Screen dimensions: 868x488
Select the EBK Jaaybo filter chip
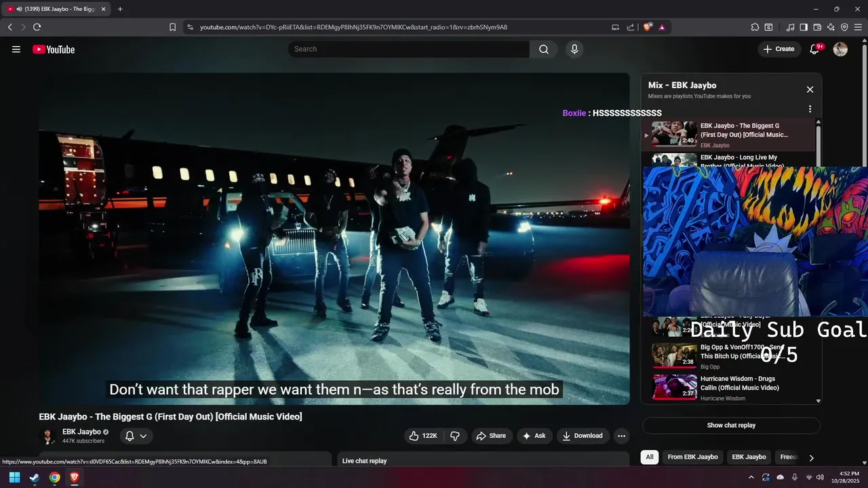pyautogui.click(x=749, y=457)
